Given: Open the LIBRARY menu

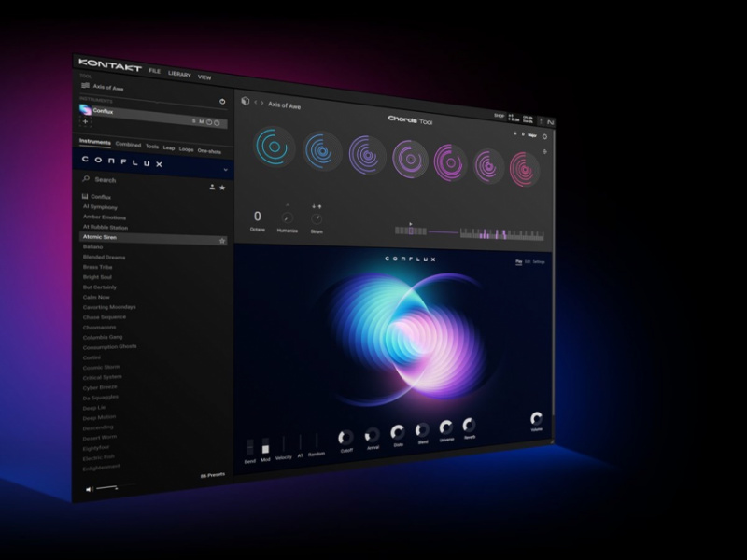Looking at the screenshot, I should [179, 73].
